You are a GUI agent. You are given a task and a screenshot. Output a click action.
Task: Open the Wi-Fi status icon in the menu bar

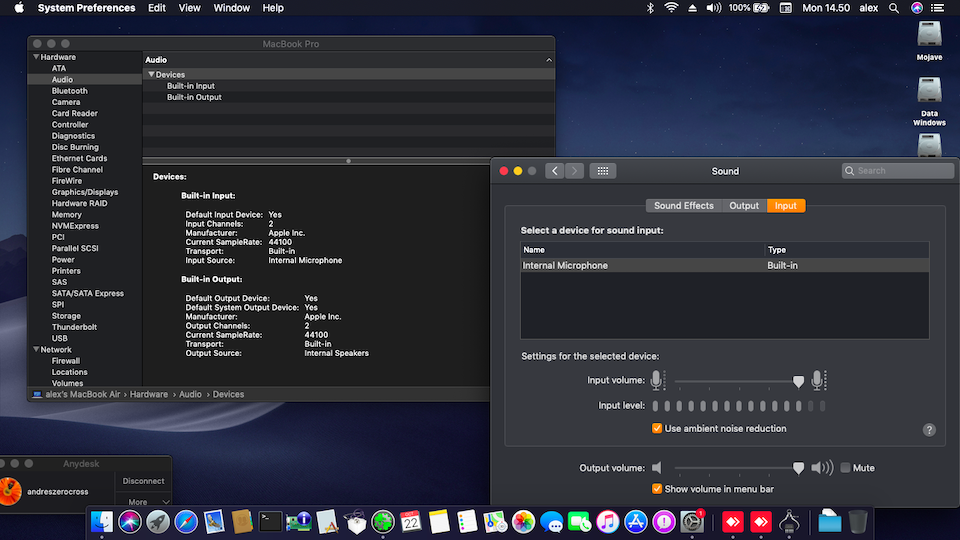coord(670,8)
